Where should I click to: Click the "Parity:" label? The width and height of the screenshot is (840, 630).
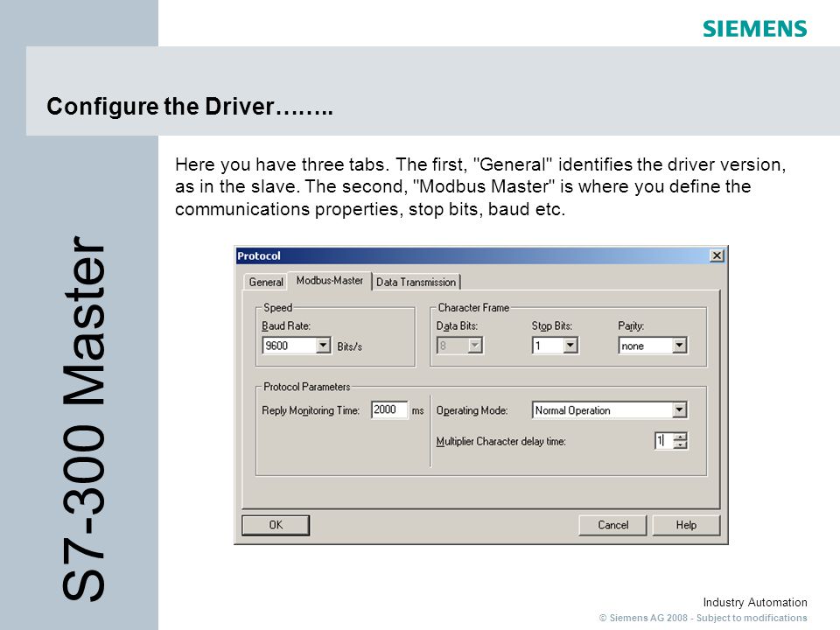click(631, 325)
